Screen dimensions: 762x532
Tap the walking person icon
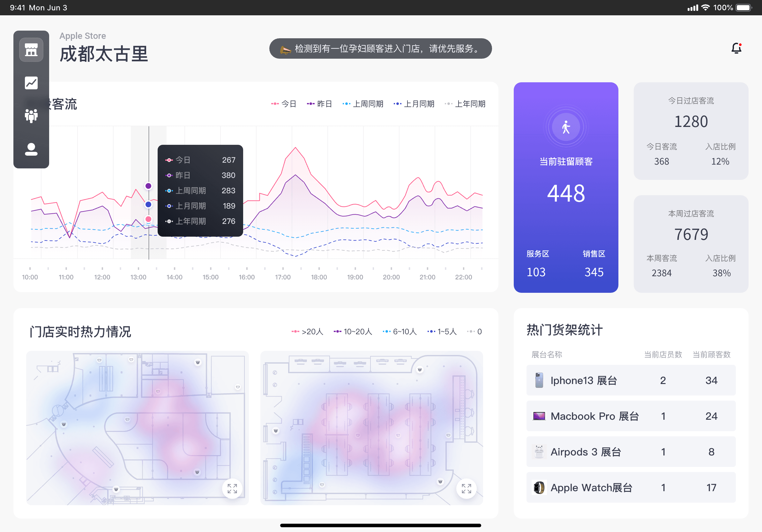click(x=566, y=127)
